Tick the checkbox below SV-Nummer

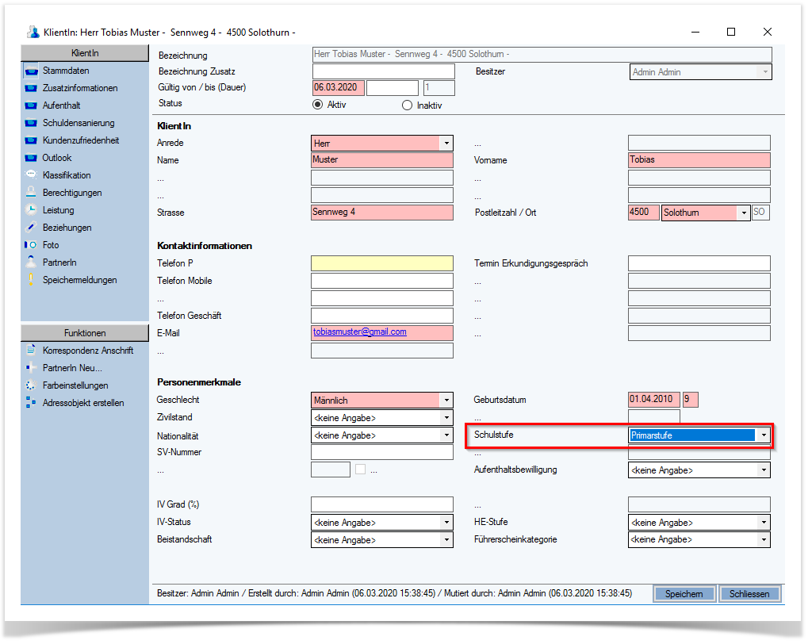[x=361, y=470]
